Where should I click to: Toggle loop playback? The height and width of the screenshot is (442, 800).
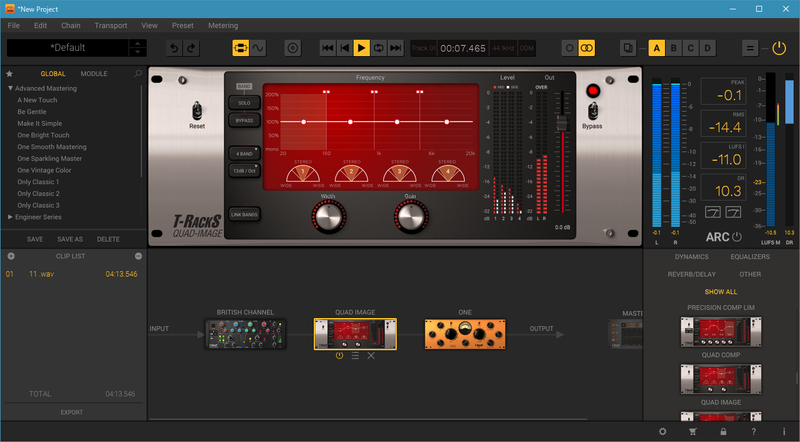point(378,48)
